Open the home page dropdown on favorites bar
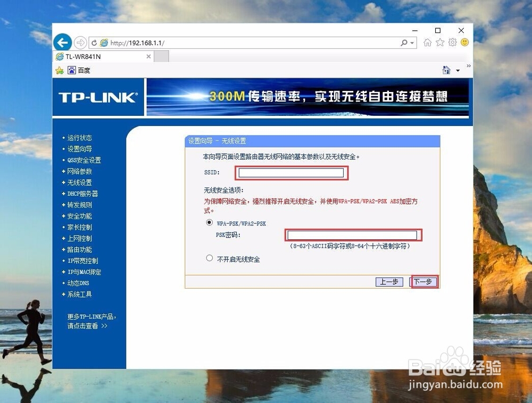The width and height of the screenshot is (532, 403). [x=456, y=70]
